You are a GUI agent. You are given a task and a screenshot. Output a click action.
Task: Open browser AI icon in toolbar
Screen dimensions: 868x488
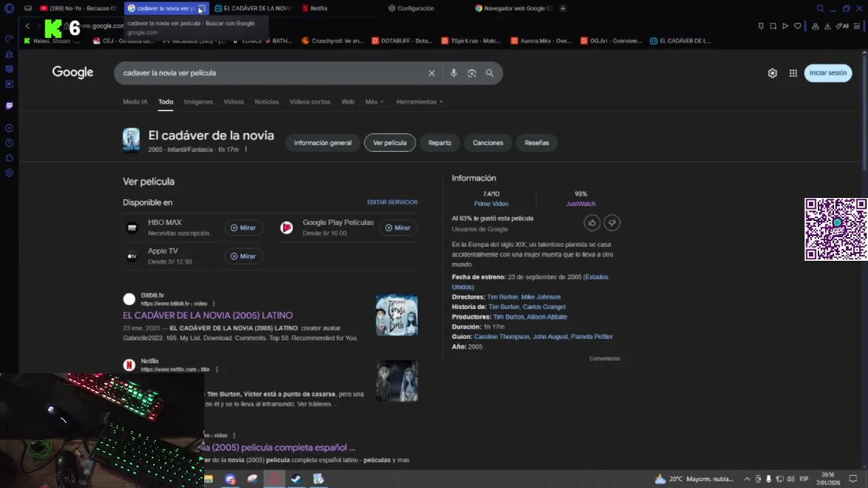click(x=843, y=26)
